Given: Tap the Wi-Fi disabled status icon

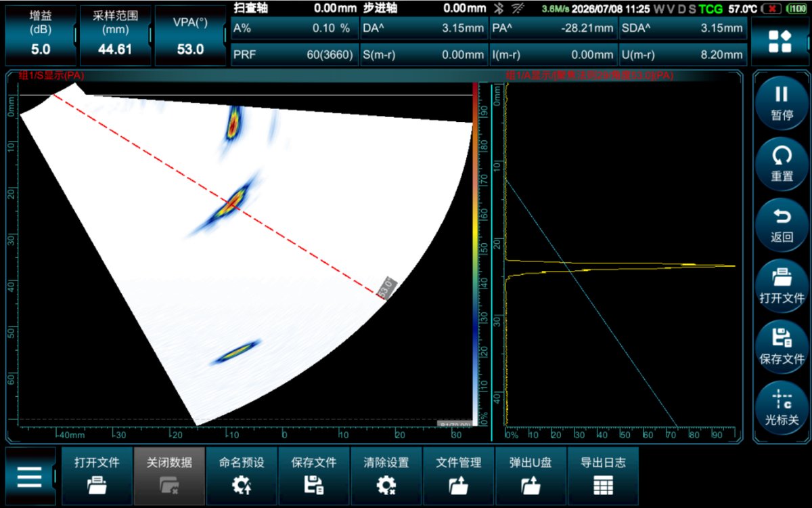Looking at the screenshot, I should 518,9.
